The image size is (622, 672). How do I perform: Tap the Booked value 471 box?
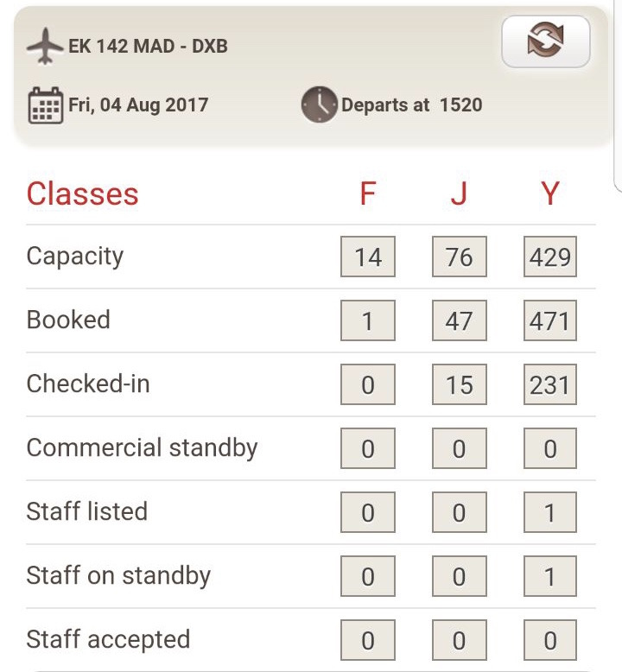coord(549,320)
